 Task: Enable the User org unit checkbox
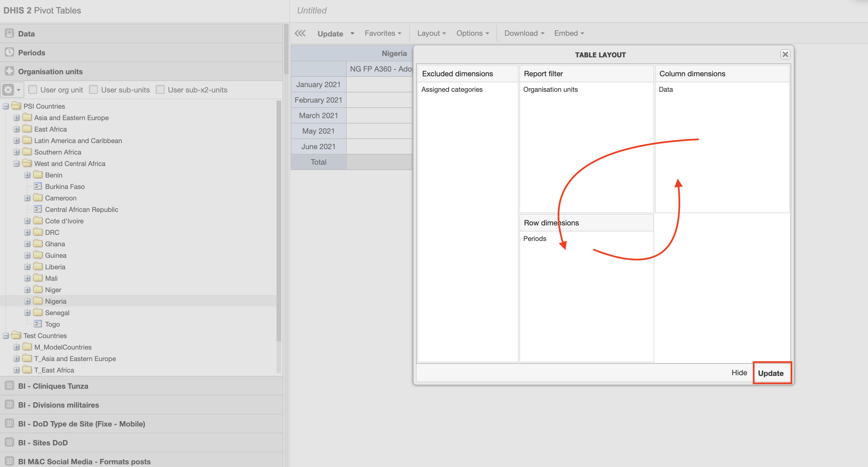pos(33,89)
